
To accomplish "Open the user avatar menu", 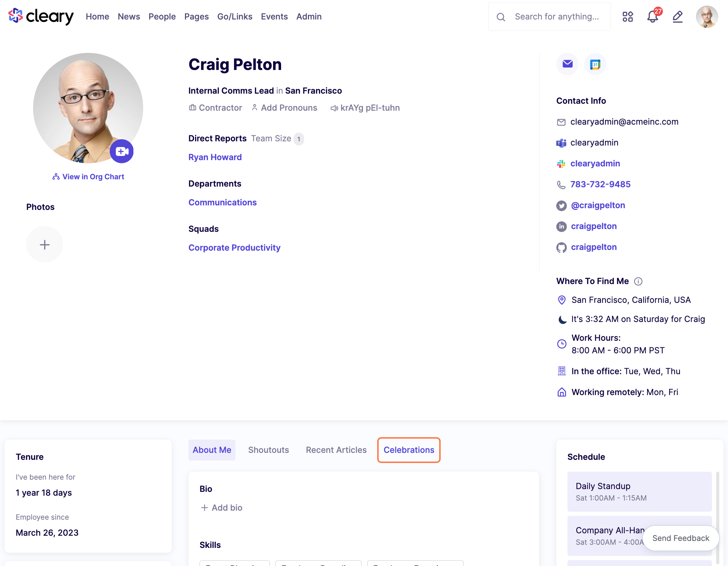I will (707, 17).
